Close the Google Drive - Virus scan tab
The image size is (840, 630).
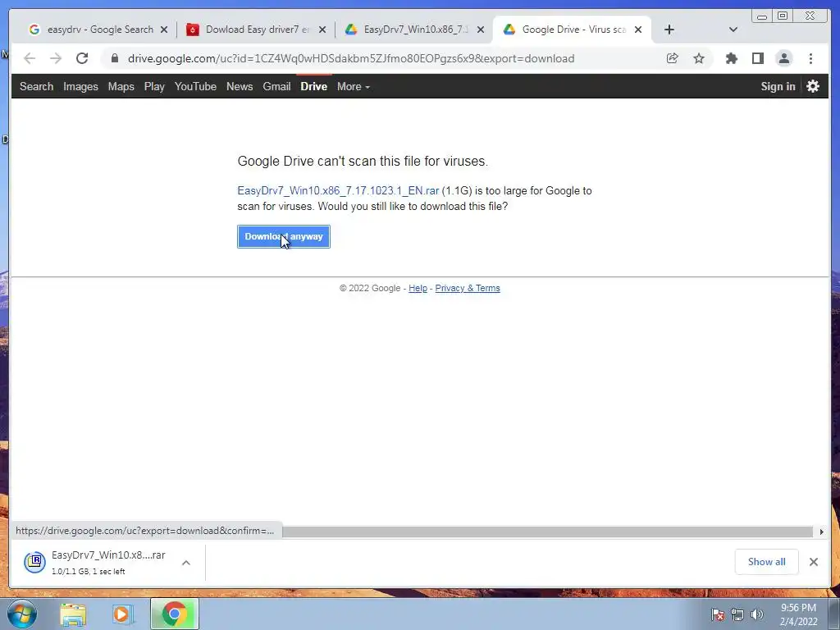click(638, 30)
